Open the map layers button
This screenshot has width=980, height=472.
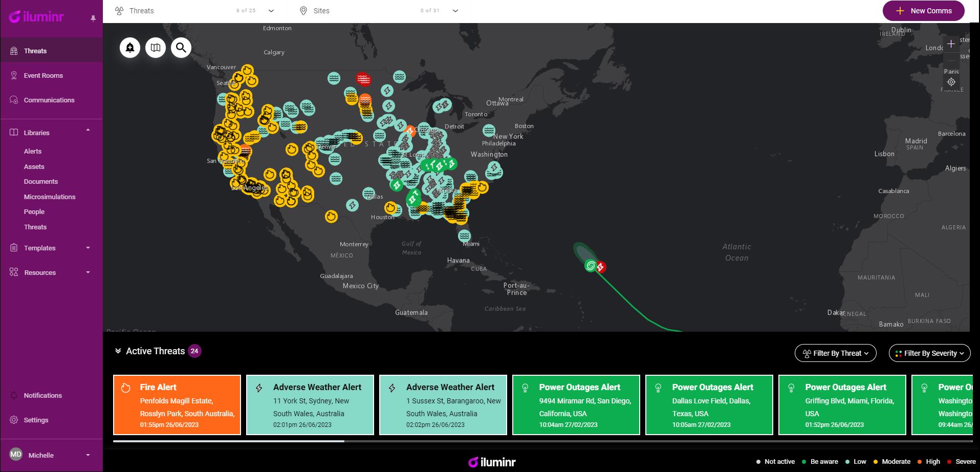coord(156,48)
